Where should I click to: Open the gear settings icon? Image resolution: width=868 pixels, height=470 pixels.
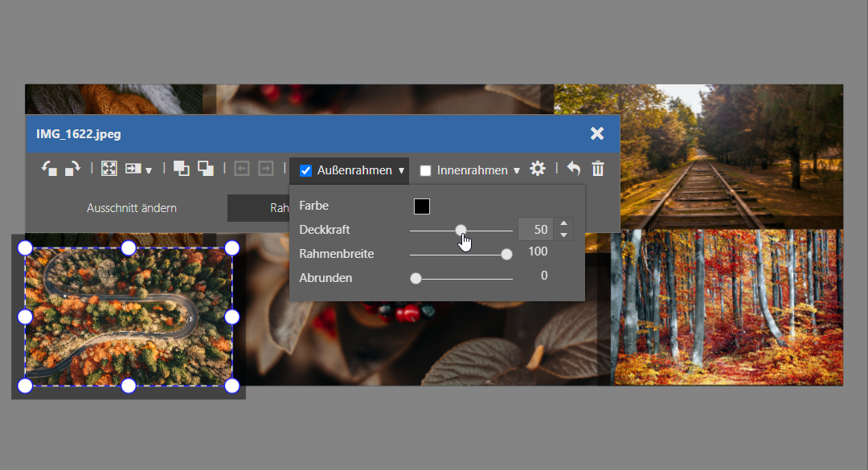(x=538, y=169)
